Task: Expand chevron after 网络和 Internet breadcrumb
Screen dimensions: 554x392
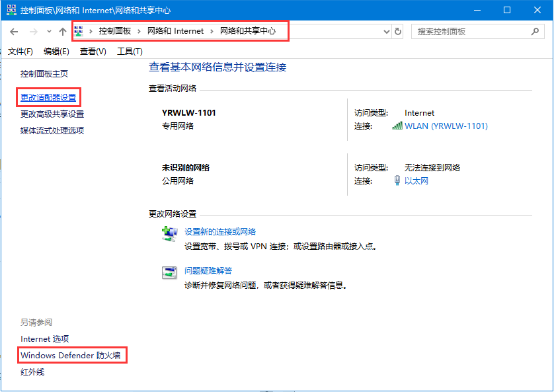Action: pos(212,31)
